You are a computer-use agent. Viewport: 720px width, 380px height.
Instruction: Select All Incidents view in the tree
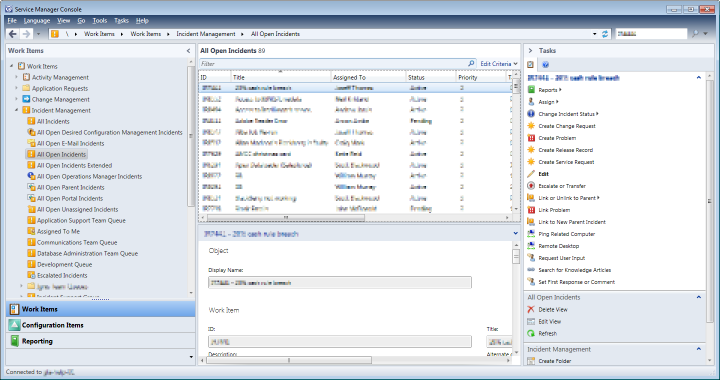pyautogui.click(x=53, y=121)
